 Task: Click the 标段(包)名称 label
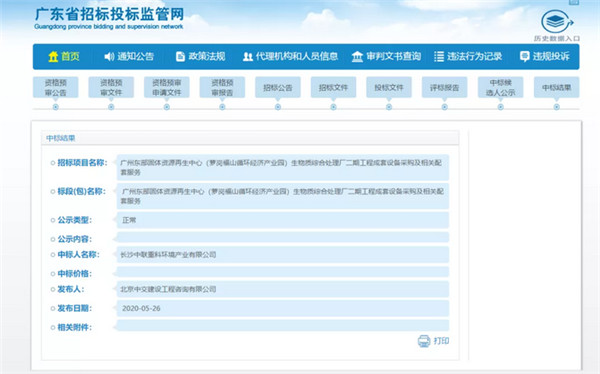[82, 191]
